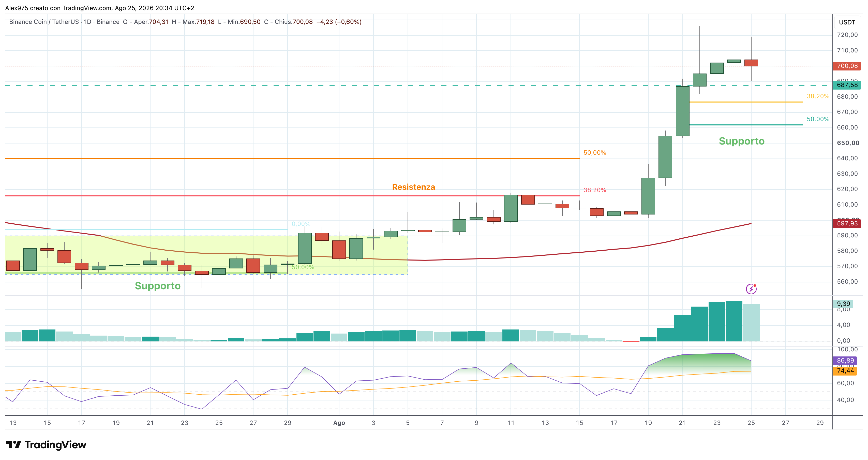Click the '19' August date label right of 17
The width and height of the screenshot is (868, 460).
648,423
